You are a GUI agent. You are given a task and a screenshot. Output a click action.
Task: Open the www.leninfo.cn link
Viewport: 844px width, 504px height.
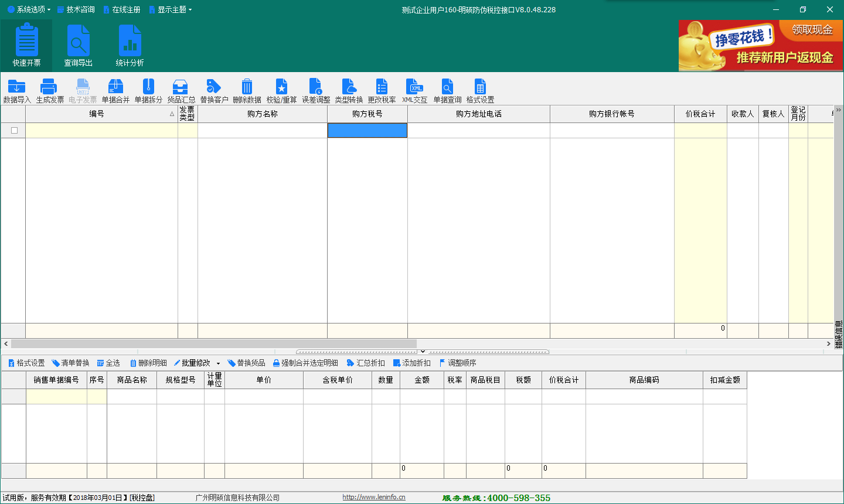click(373, 498)
